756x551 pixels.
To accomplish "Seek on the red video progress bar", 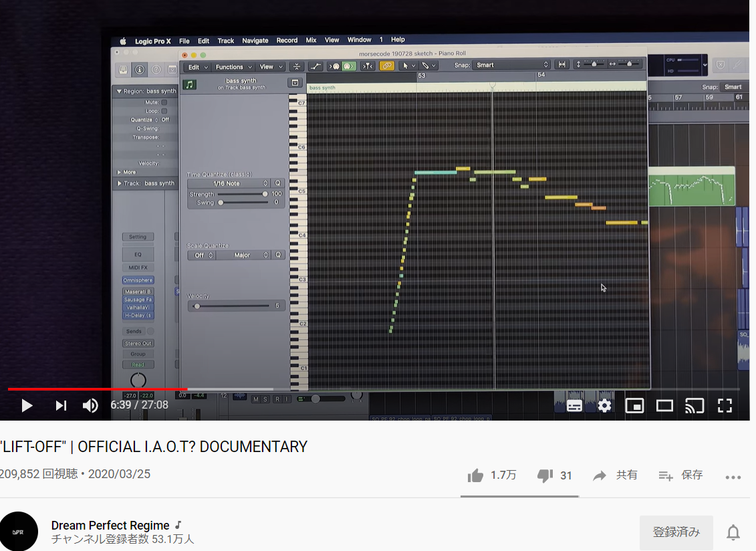I will (98, 389).
